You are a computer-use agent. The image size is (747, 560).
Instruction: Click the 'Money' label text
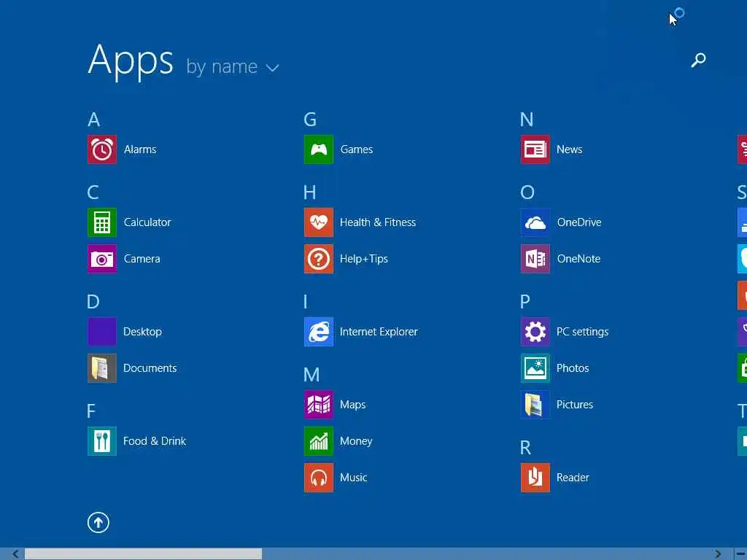coord(356,441)
